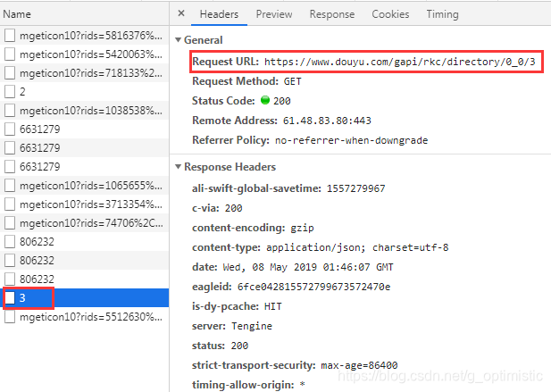Switch to the Cookies tab

point(390,14)
